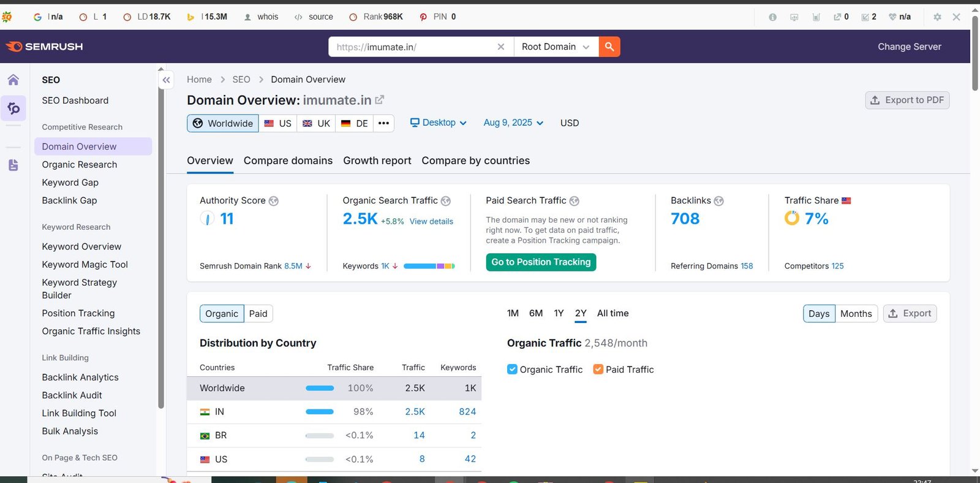
Task: Click the Backlinks globe icon
Action: [719, 201]
